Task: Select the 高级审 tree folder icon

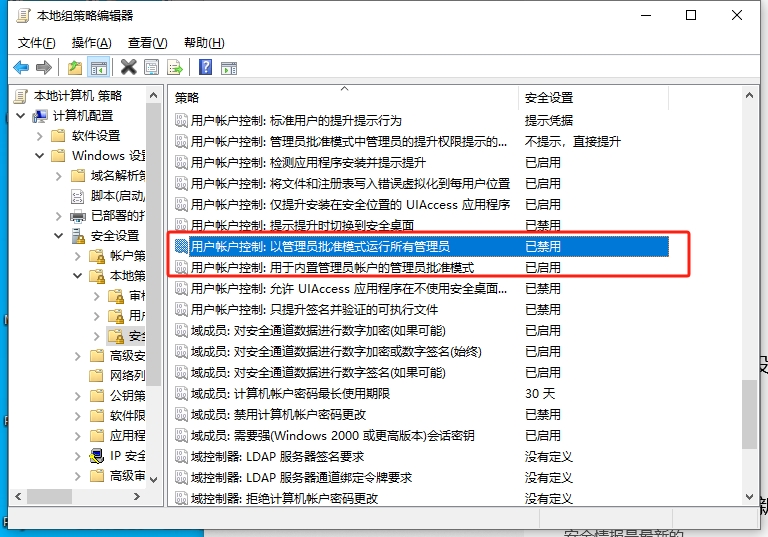Action: pyautogui.click(x=97, y=476)
